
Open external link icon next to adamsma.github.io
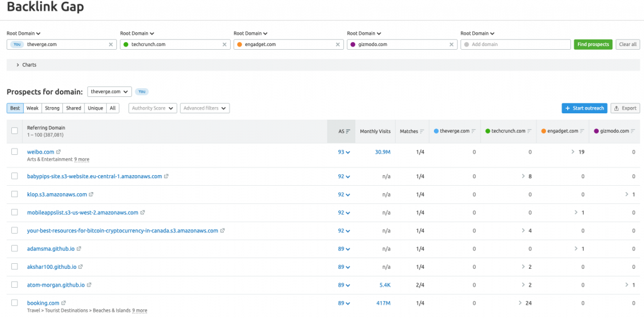click(x=79, y=249)
